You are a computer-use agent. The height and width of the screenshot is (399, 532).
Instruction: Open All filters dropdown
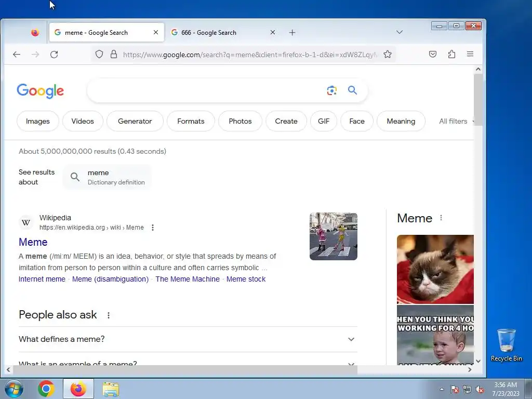click(x=456, y=121)
